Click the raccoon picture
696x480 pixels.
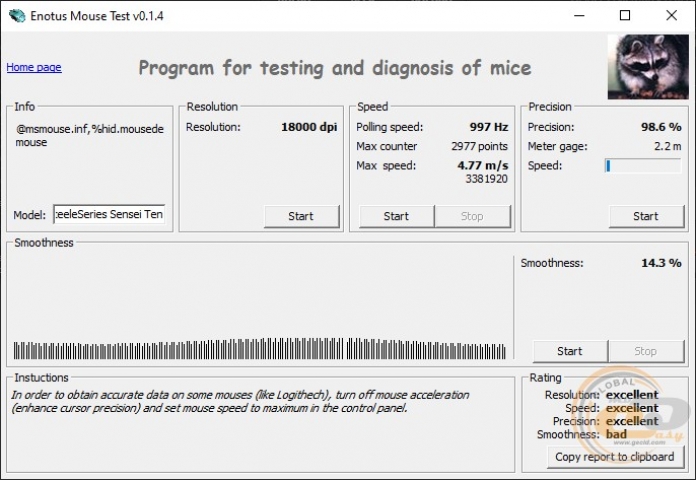pyautogui.click(x=648, y=67)
